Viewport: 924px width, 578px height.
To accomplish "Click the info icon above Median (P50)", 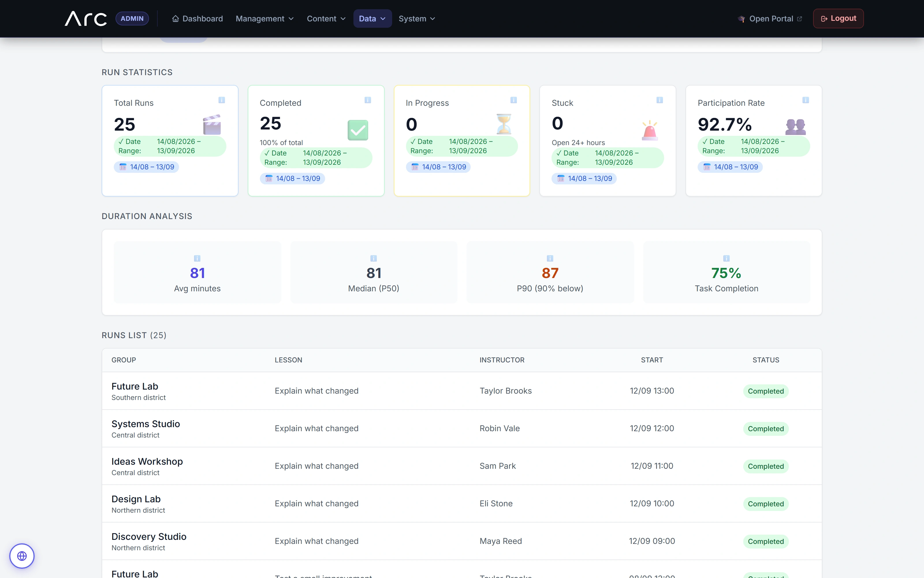I will pyautogui.click(x=373, y=258).
